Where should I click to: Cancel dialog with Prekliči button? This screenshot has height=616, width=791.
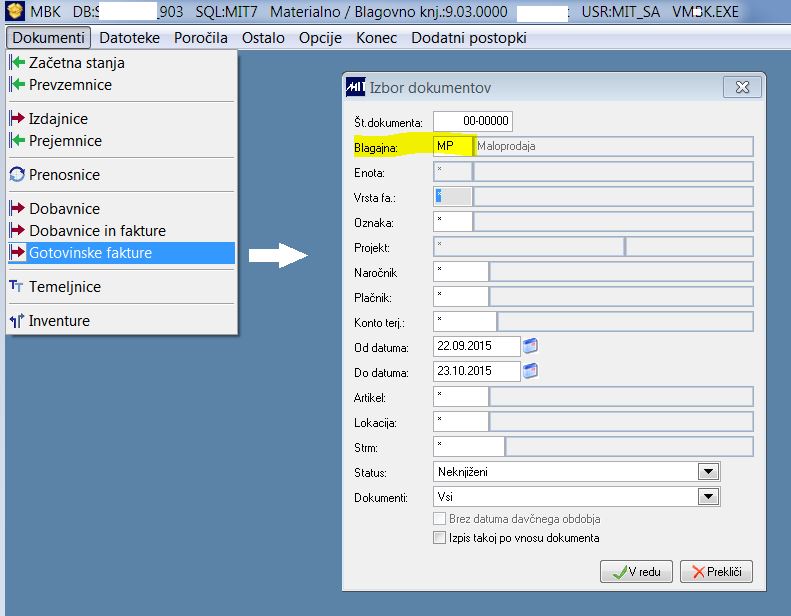[716, 572]
